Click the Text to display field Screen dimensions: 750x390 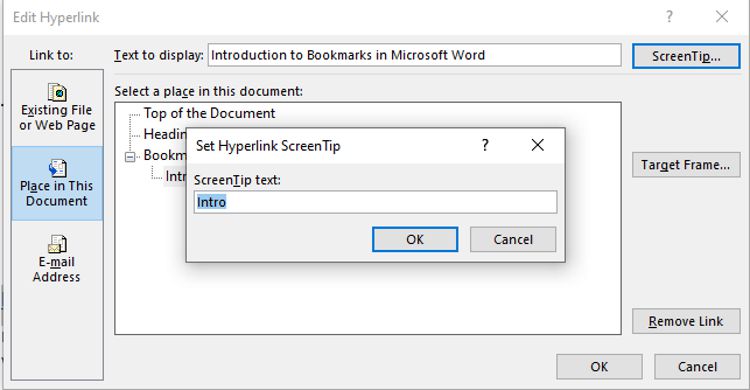click(415, 55)
